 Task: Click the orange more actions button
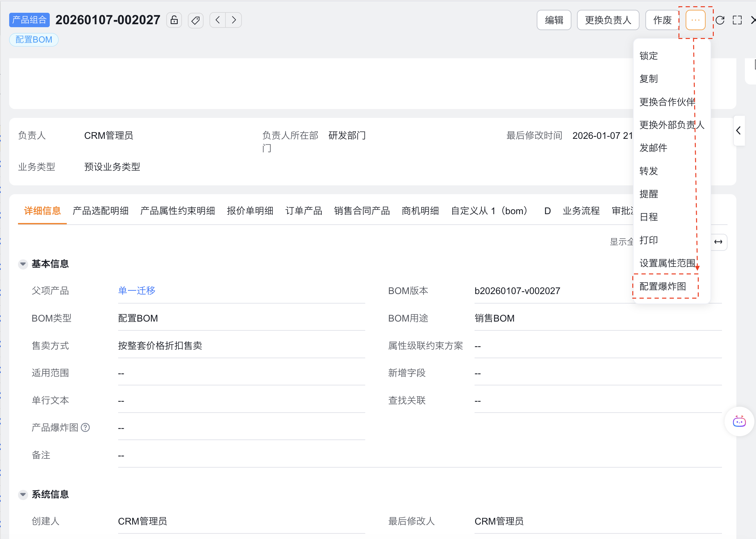695,20
